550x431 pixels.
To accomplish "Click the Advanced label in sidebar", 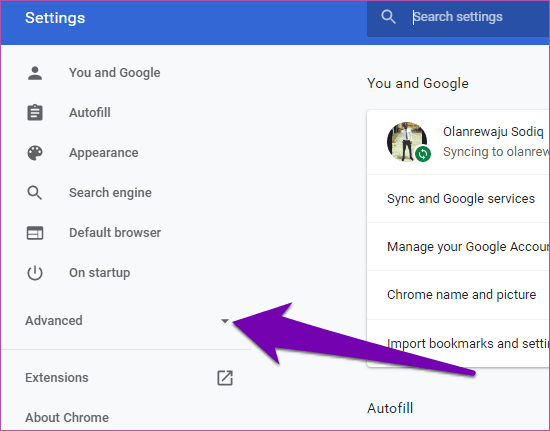I will [x=54, y=321].
